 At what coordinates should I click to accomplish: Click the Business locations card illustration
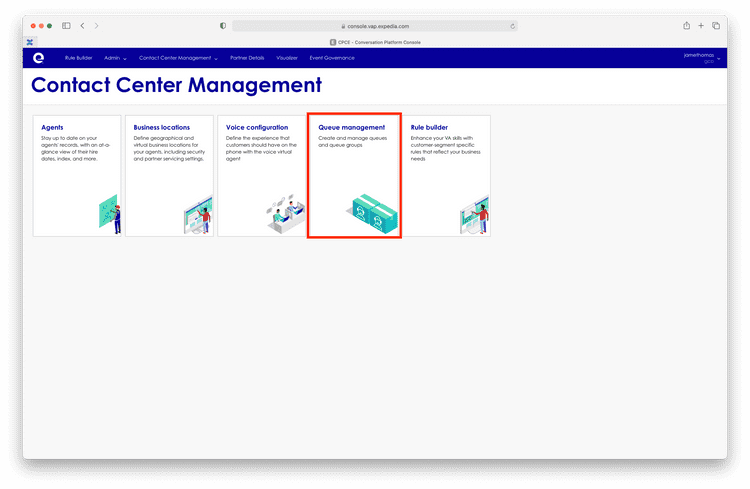click(198, 214)
